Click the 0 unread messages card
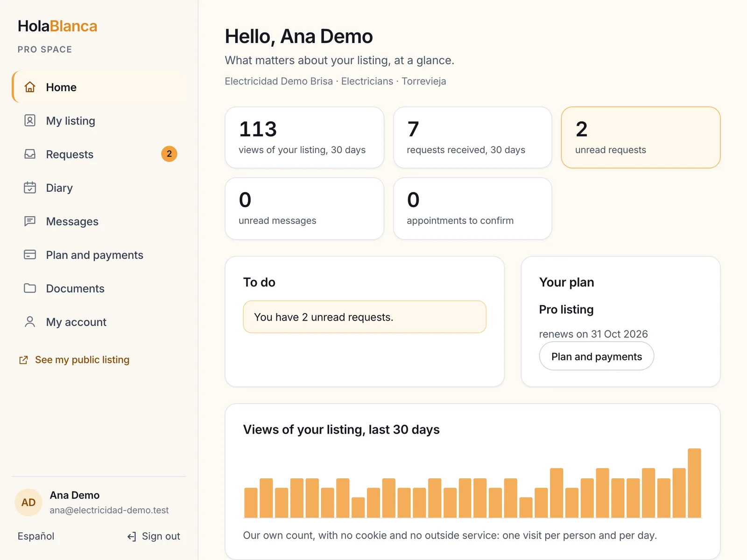747x560 pixels. tap(304, 209)
